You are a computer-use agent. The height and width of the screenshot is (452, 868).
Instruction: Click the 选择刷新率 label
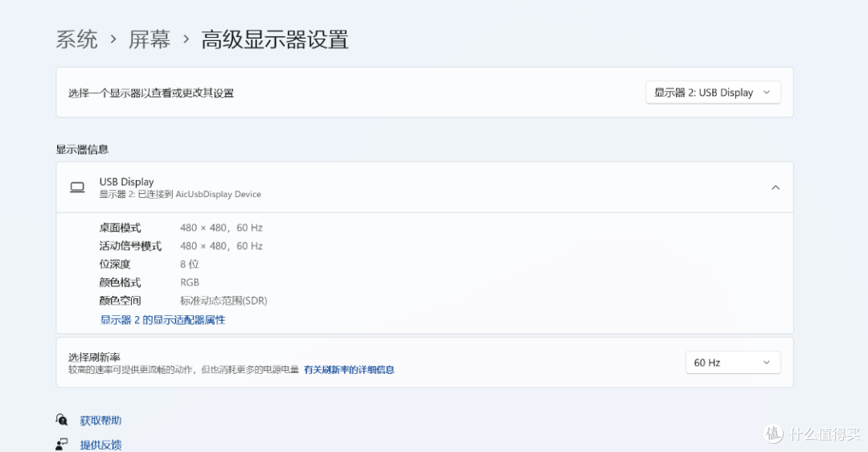(94, 357)
